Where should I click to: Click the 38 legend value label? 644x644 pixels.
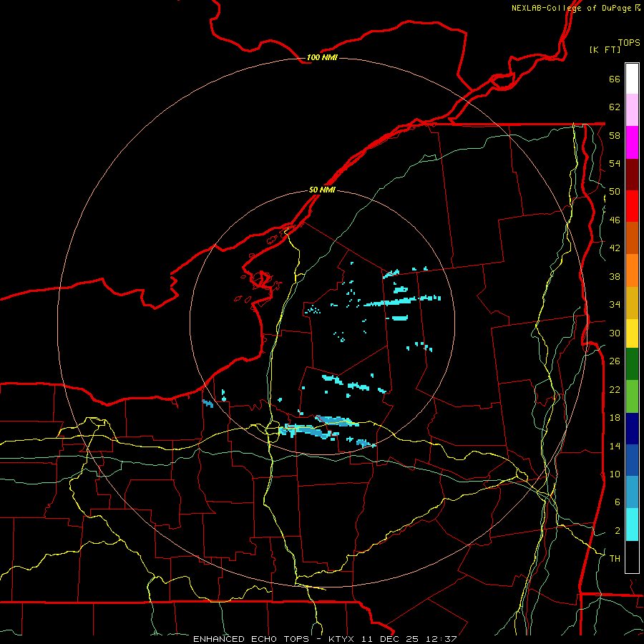tap(615, 276)
